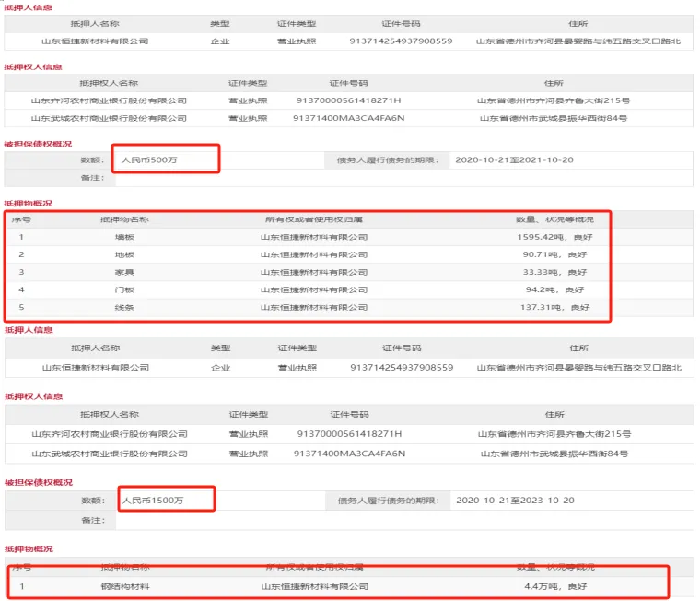Screen dimensions: 700x601
Task: Select the amount value 人民币1500万
Action: pos(153,501)
